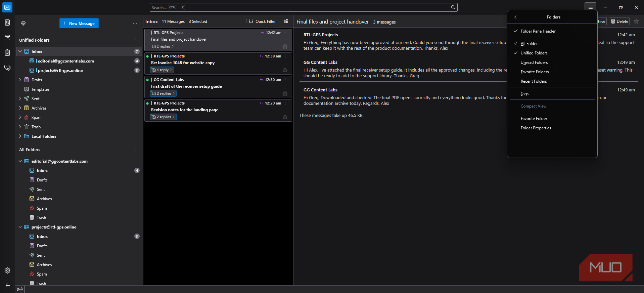Compose a New Message
This screenshot has width=644, height=293.
(x=79, y=23)
